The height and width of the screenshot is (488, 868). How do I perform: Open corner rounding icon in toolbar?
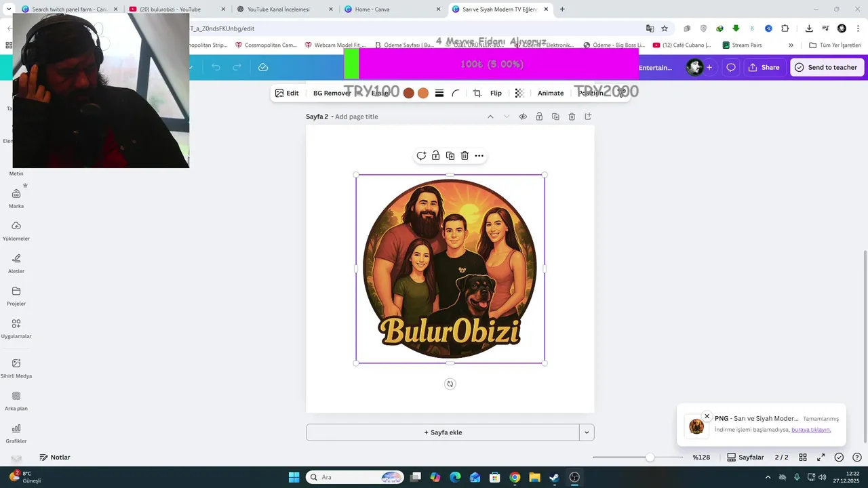(456, 93)
